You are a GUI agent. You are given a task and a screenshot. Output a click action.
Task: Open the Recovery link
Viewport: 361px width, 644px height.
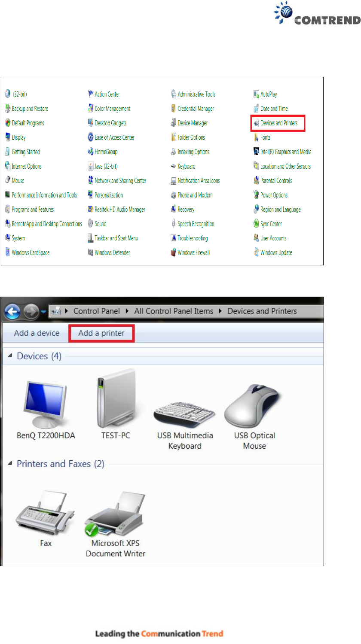tap(186, 210)
